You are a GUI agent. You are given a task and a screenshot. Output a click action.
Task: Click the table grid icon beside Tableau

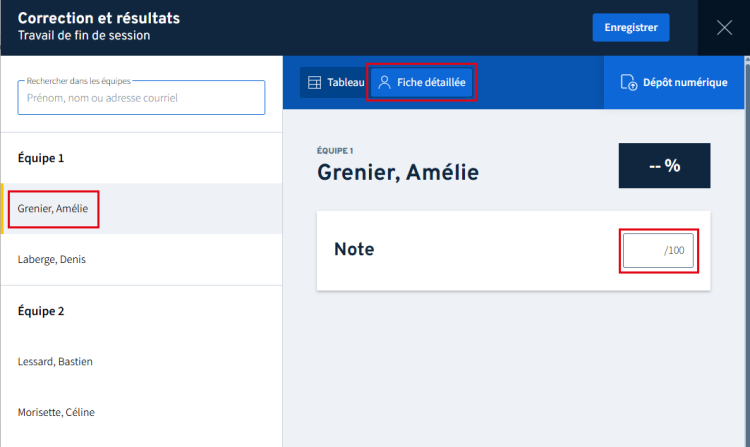[x=314, y=83]
